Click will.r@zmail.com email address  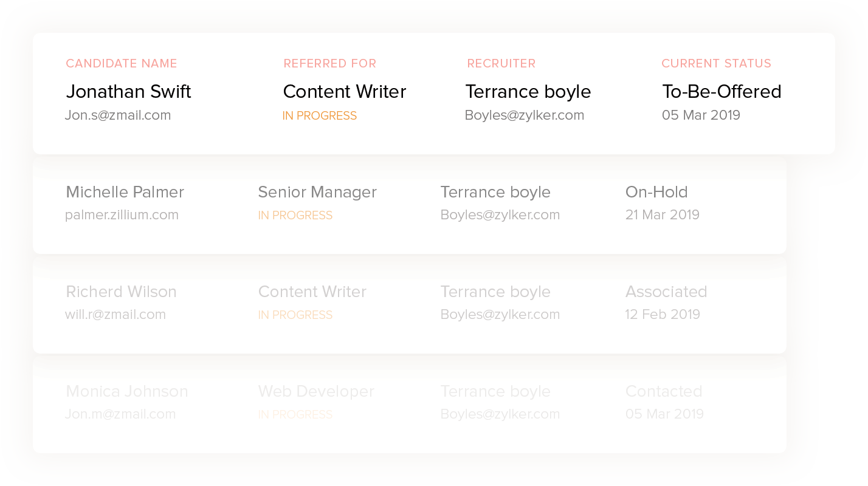click(115, 315)
